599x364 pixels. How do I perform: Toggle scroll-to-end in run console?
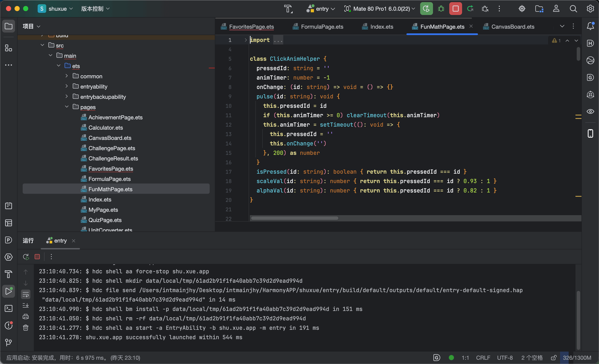click(25, 305)
